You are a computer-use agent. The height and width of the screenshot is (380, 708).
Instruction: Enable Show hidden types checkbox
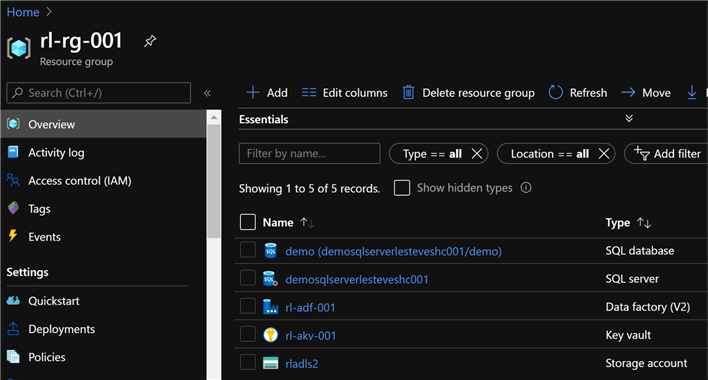tap(402, 188)
